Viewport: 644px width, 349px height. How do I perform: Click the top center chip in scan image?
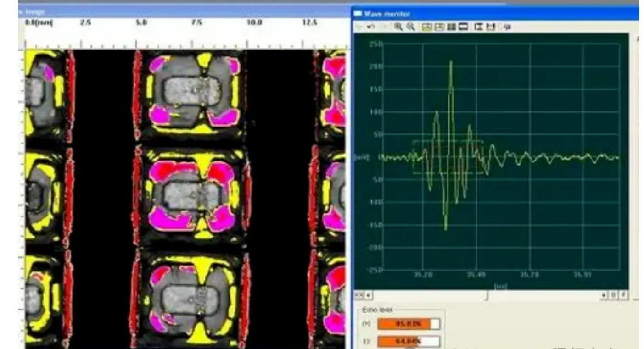coord(192,92)
